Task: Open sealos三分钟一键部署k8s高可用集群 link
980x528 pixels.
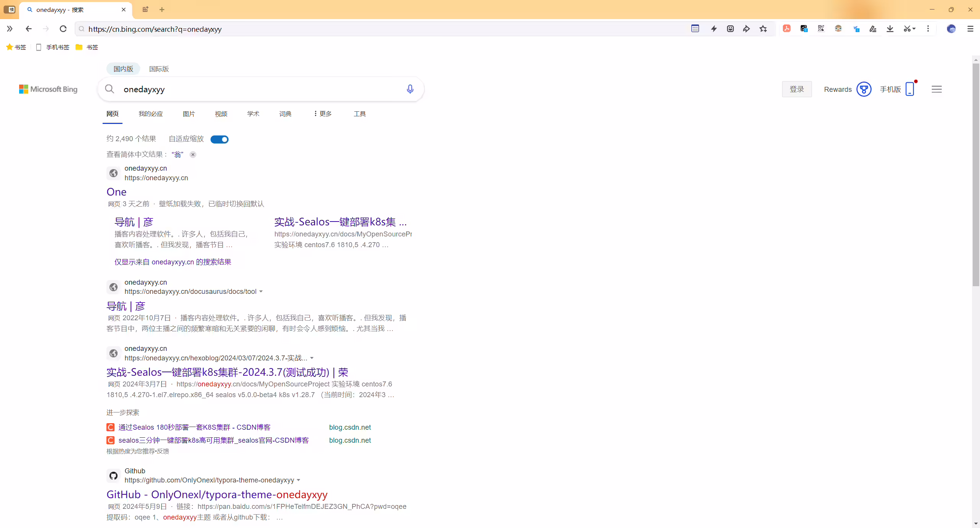Action: coord(214,440)
